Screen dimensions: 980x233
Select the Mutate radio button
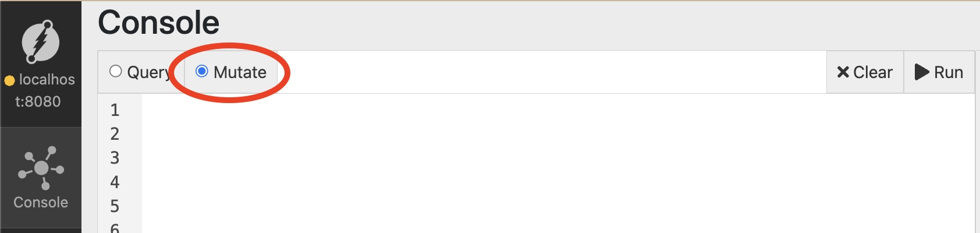[x=202, y=71]
